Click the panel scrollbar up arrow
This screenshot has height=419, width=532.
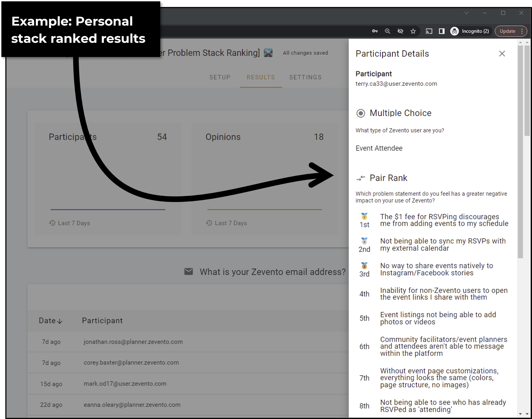(520, 42)
